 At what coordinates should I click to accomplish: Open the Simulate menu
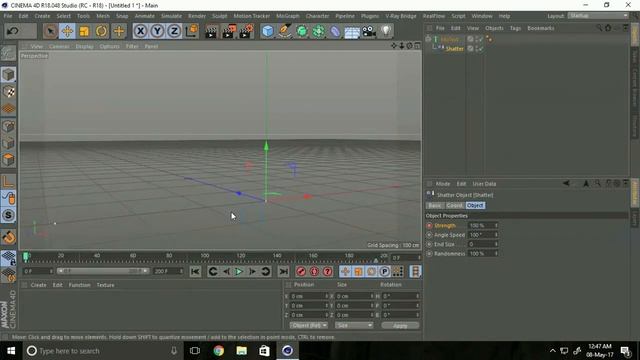[x=171, y=16]
